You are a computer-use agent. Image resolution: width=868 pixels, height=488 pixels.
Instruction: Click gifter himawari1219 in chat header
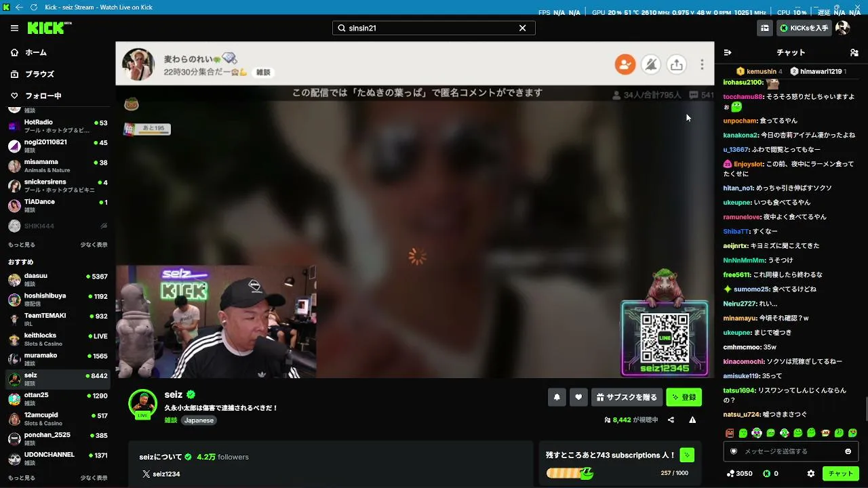(x=818, y=71)
